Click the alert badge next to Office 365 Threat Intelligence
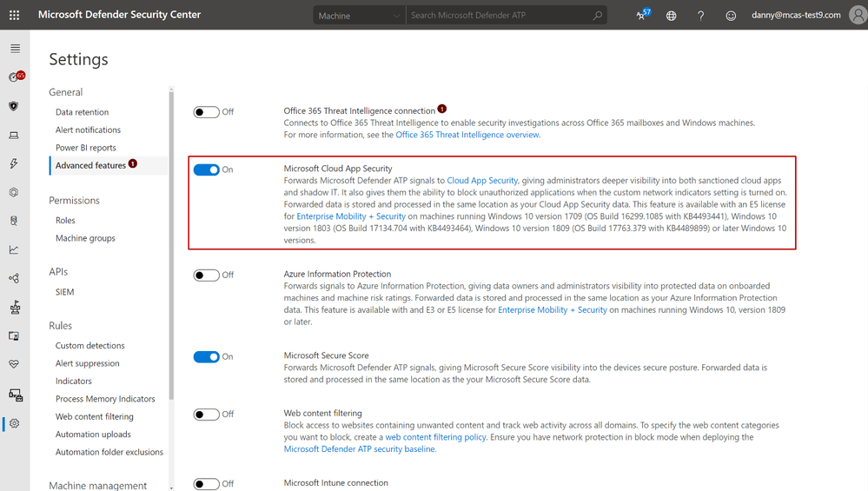Image resolution: width=868 pixels, height=491 pixels. point(441,109)
